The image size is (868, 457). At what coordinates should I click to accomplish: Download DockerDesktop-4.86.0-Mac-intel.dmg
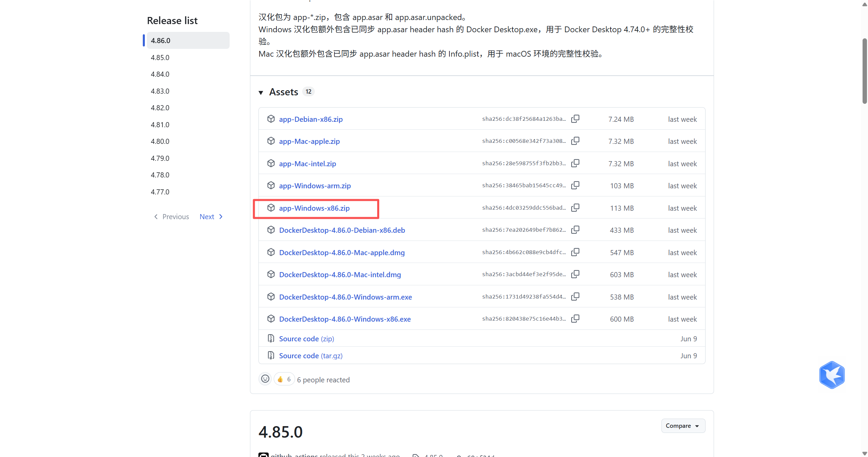[340, 274]
